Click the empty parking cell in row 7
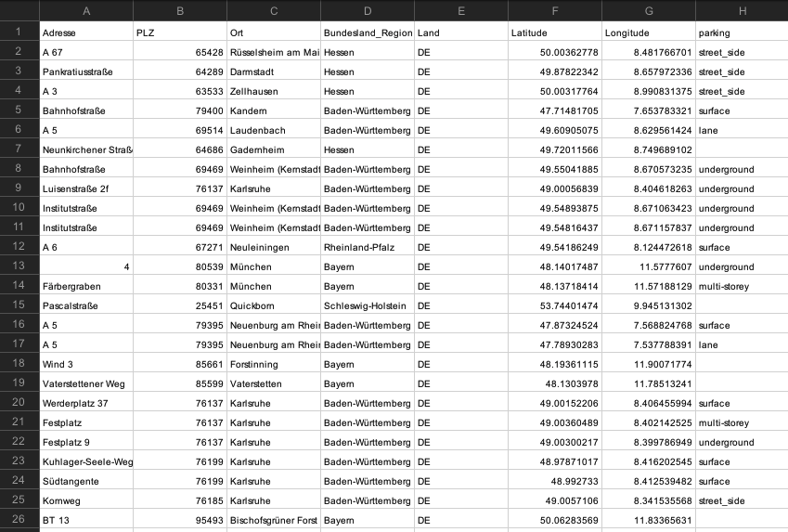 pos(742,149)
